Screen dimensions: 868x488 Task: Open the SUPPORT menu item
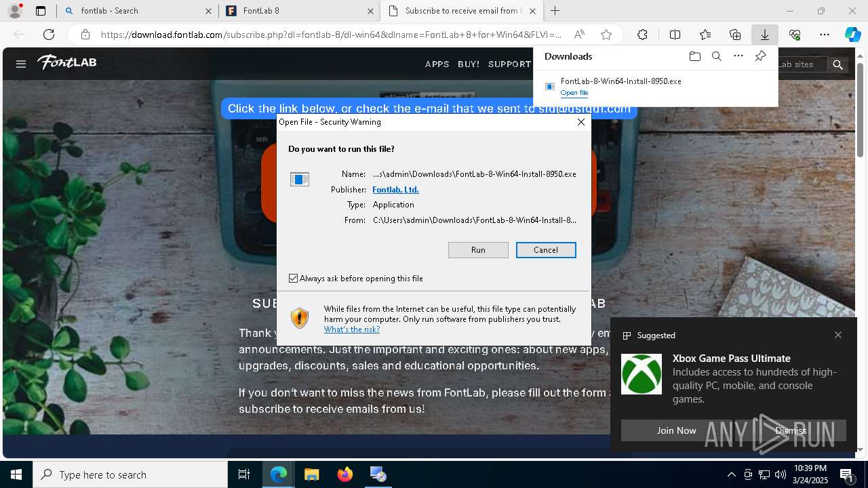click(x=509, y=64)
